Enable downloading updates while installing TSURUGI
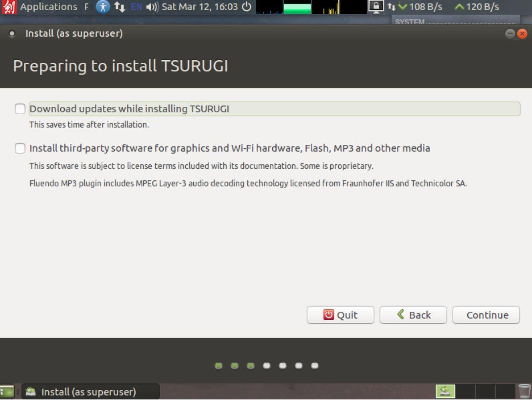This screenshot has width=532, height=400. click(20, 109)
